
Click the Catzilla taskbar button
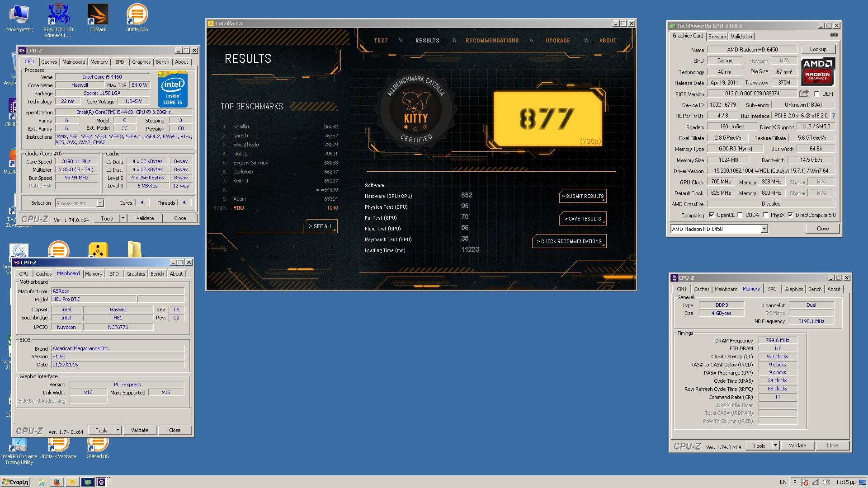72,482
